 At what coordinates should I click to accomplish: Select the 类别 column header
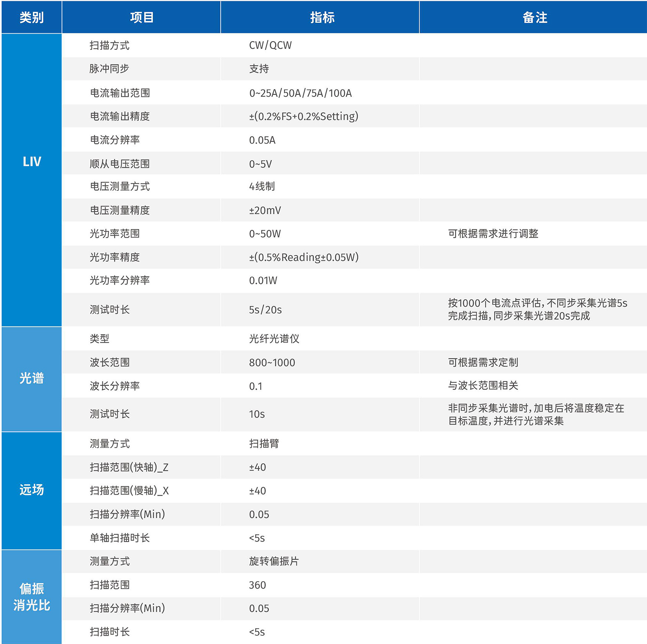[x=31, y=17]
